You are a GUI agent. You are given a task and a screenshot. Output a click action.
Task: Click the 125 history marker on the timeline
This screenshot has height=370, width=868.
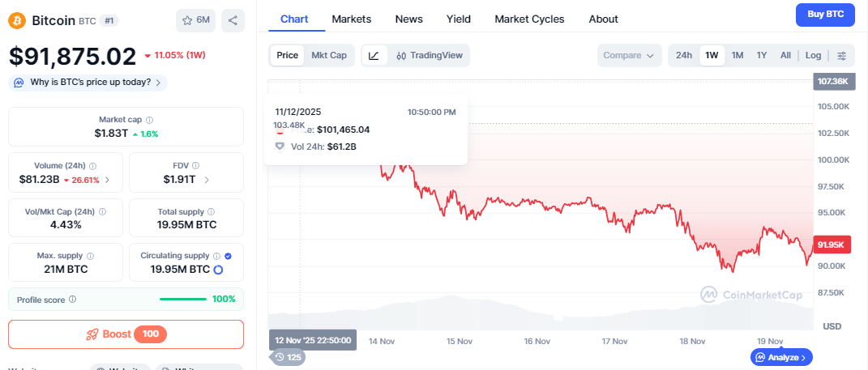[289, 357]
